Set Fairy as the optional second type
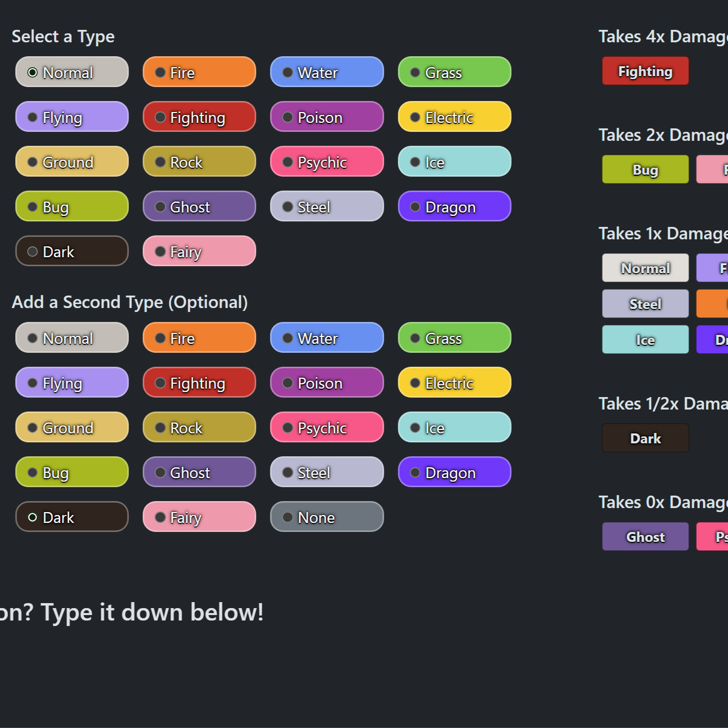 click(x=199, y=517)
